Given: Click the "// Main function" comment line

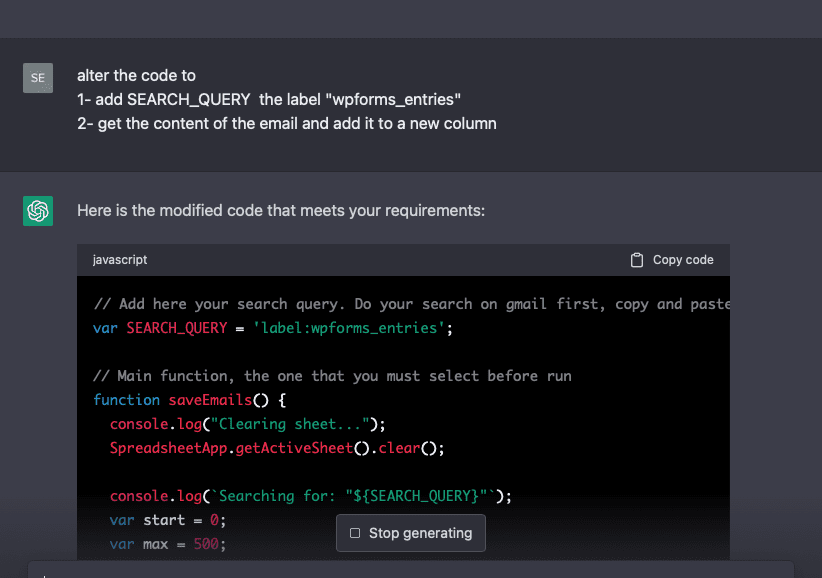Looking at the screenshot, I should point(332,376).
